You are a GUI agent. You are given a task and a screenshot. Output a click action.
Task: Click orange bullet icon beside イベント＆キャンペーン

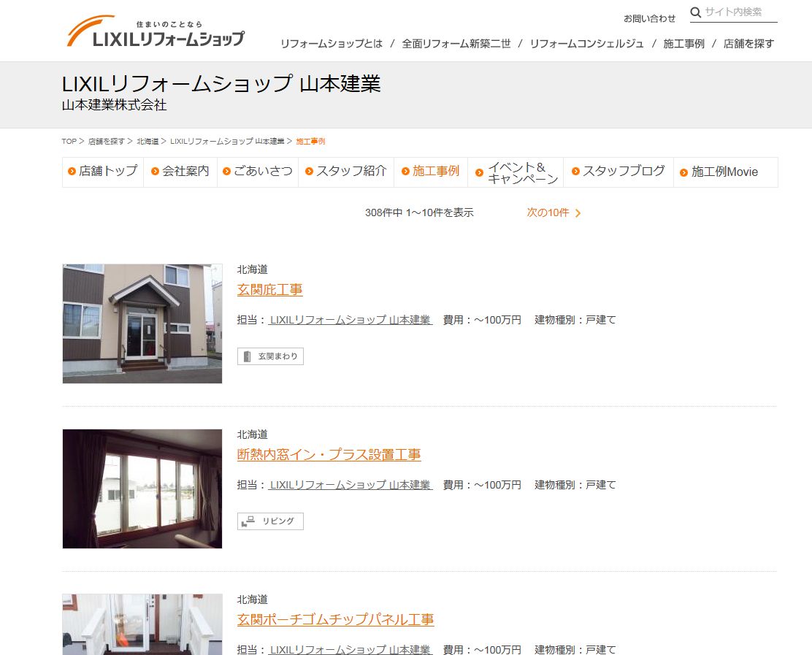[479, 173]
